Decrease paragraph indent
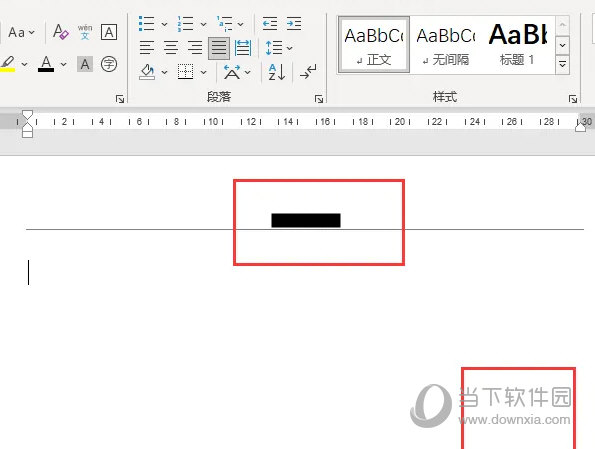This screenshot has width=595, height=449. click(270, 24)
